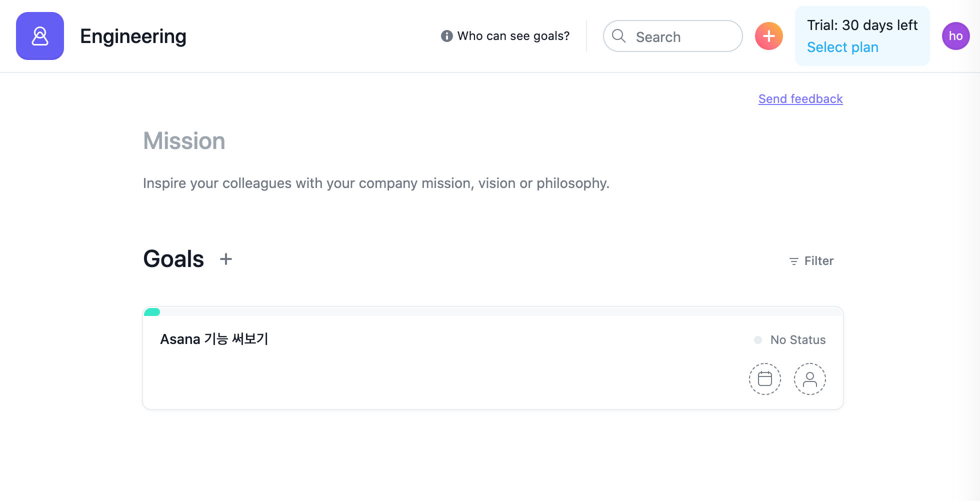Image resolution: width=980 pixels, height=501 pixels.
Task: Add a new goal with plus icon
Action: (x=226, y=259)
